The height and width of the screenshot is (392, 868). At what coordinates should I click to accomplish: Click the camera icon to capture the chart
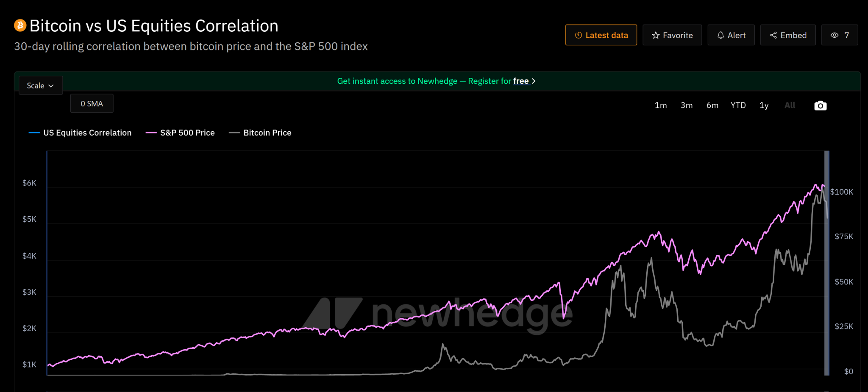tap(820, 105)
